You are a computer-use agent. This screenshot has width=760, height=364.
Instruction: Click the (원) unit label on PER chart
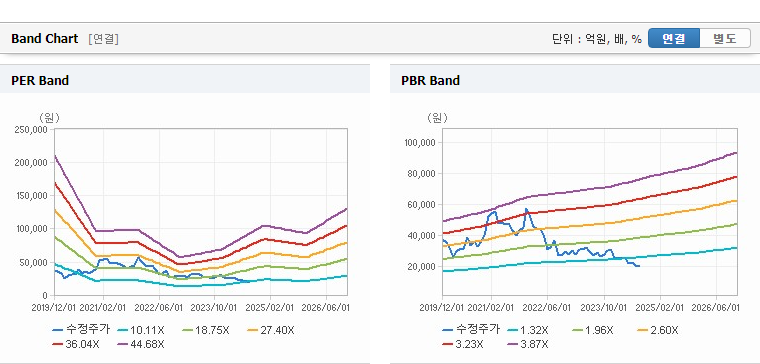(x=48, y=118)
